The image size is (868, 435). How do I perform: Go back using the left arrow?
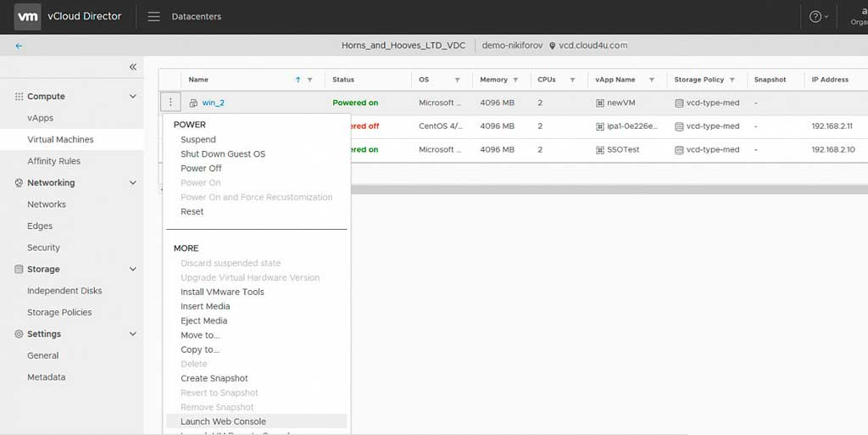click(19, 46)
